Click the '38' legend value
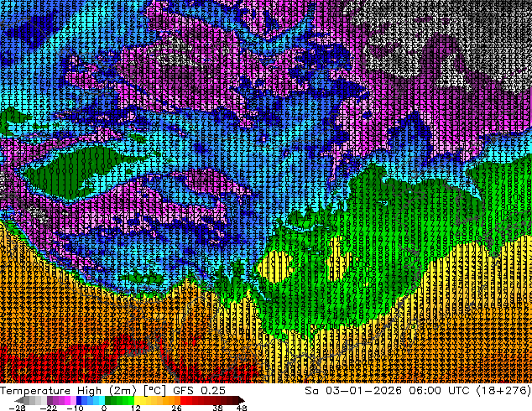The height and width of the screenshot is (411, 532). pyautogui.click(x=218, y=408)
